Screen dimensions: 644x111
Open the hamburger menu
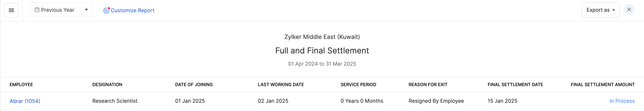11,10
